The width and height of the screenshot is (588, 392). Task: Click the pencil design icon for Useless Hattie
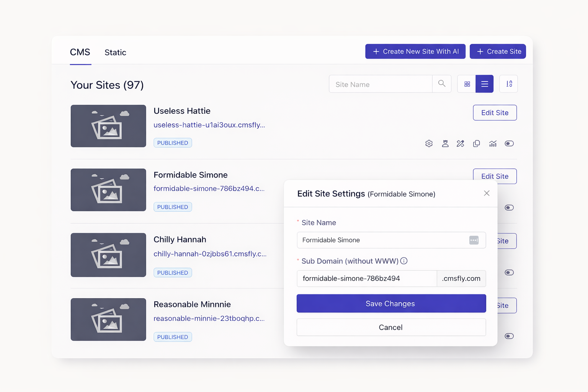pyautogui.click(x=461, y=144)
